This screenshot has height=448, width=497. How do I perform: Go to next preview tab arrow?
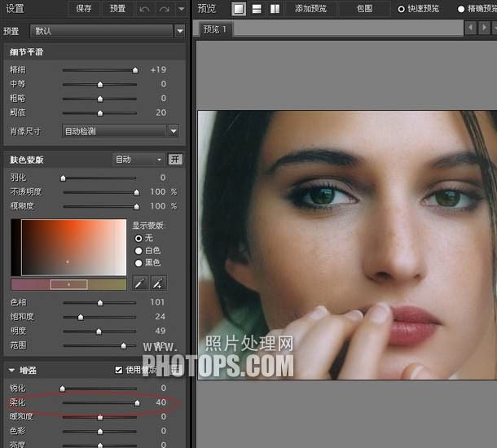(484, 28)
